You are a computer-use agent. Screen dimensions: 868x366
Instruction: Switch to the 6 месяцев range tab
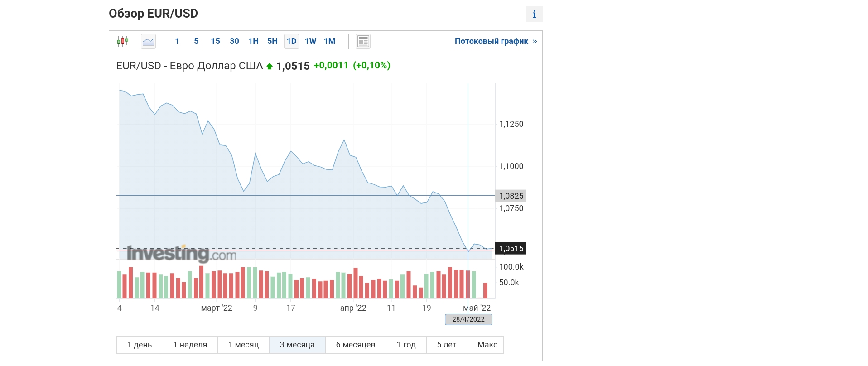(355, 345)
